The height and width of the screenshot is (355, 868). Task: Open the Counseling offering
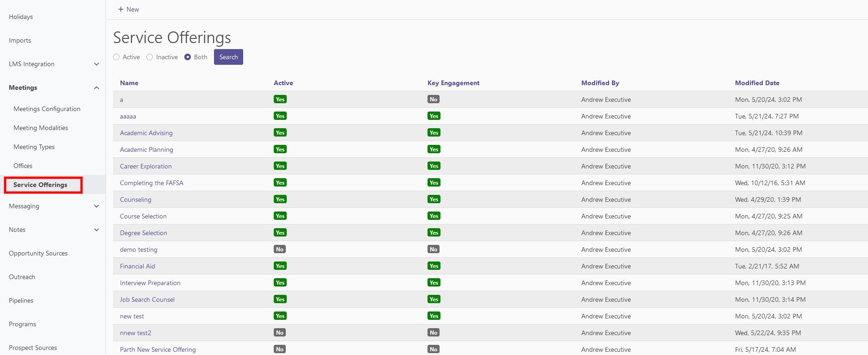tap(136, 199)
